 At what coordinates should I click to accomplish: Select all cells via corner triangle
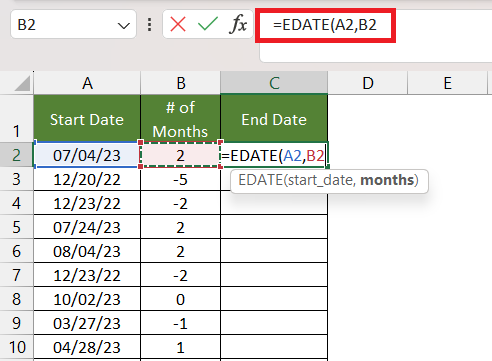(22, 83)
